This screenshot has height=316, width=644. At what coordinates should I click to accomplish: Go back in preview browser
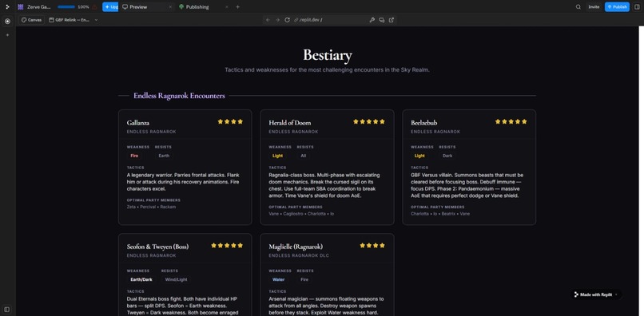268,20
